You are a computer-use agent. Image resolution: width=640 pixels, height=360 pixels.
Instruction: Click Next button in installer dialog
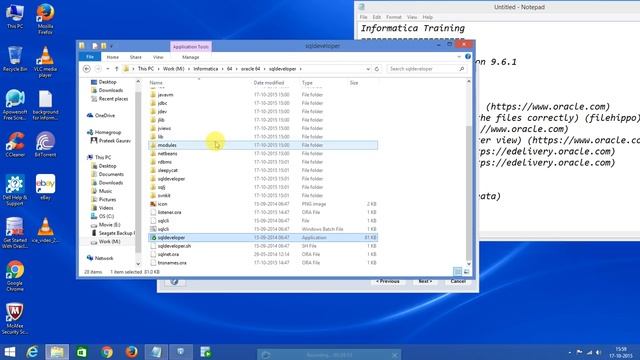(425, 281)
